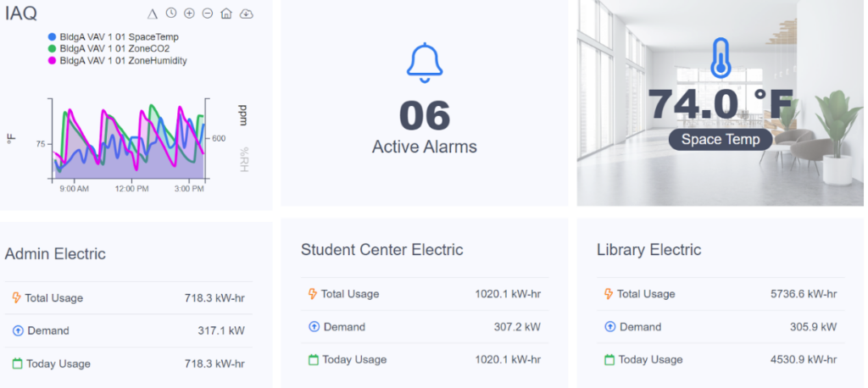
Task: Click the Active Alarms bell icon
Action: pyautogui.click(x=425, y=63)
